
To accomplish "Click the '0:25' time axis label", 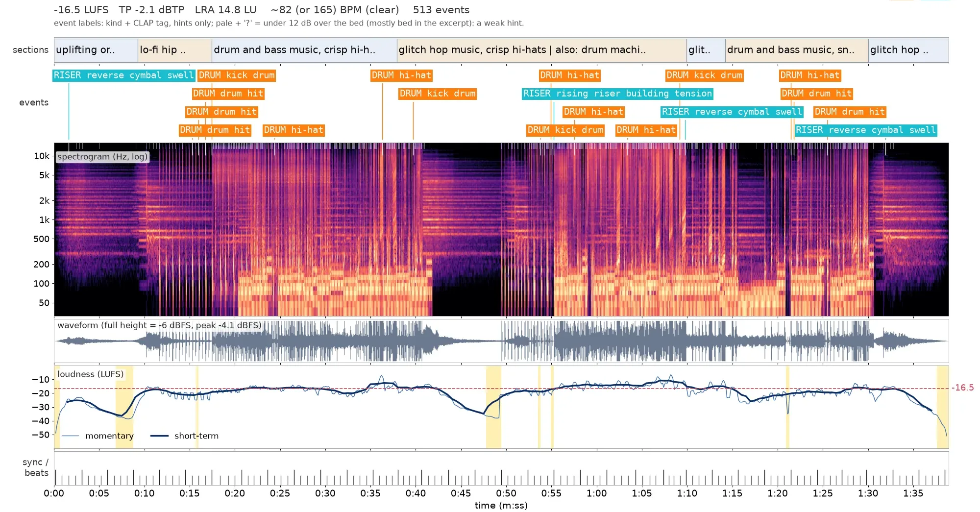I will 280,493.
